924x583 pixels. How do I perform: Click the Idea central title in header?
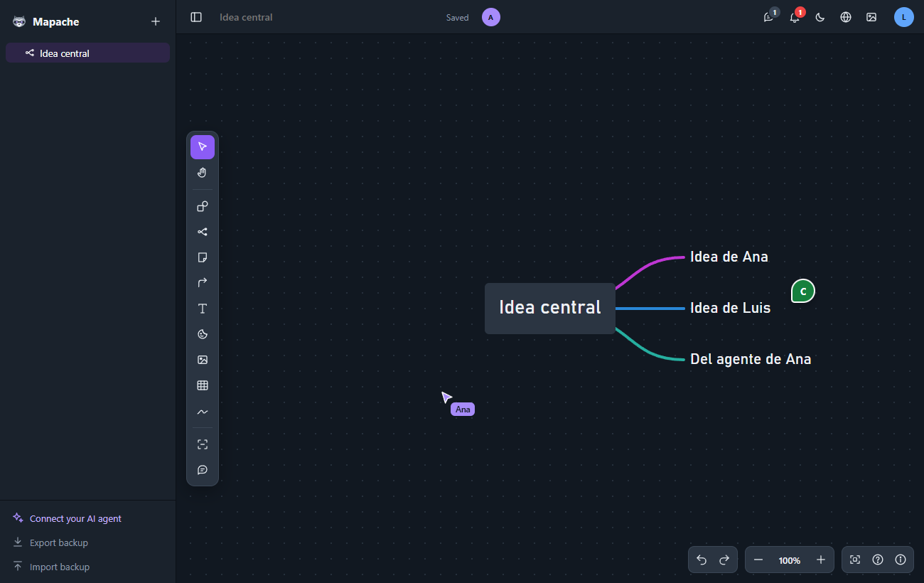(246, 17)
